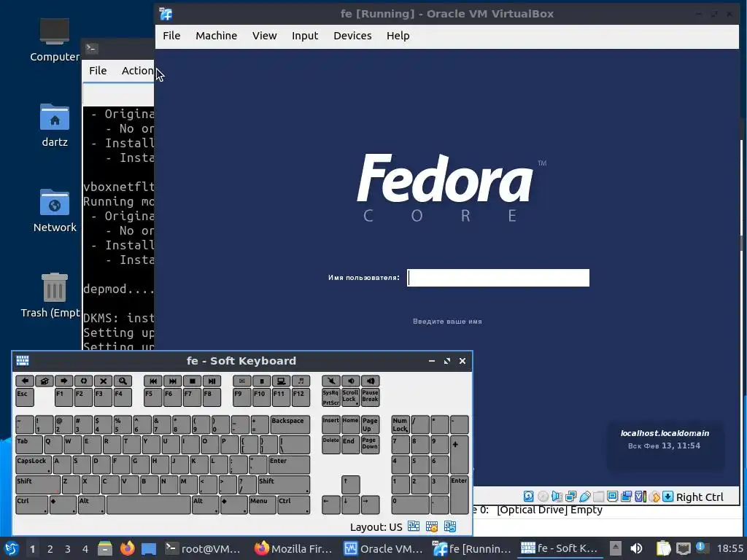747x560 pixels.
Task: Click the multimedia Refresh key
Action: [x=83, y=381]
